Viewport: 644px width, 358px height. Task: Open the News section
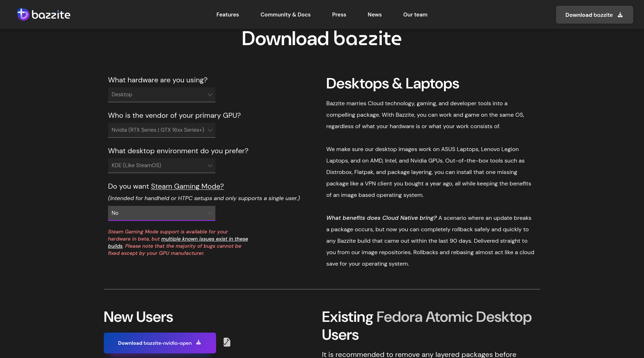coord(375,15)
